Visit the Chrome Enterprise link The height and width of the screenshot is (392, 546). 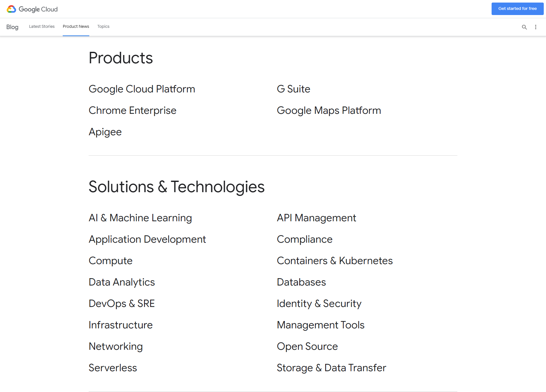[x=132, y=110]
